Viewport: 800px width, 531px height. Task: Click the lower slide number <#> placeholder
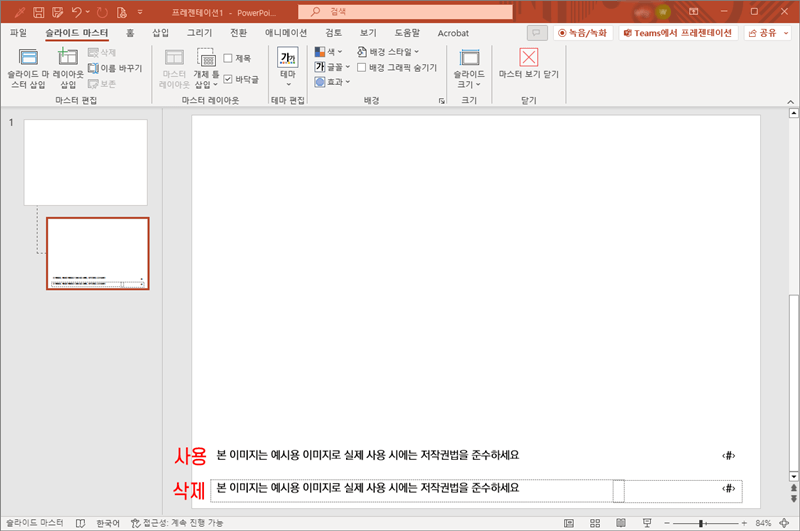(x=729, y=489)
